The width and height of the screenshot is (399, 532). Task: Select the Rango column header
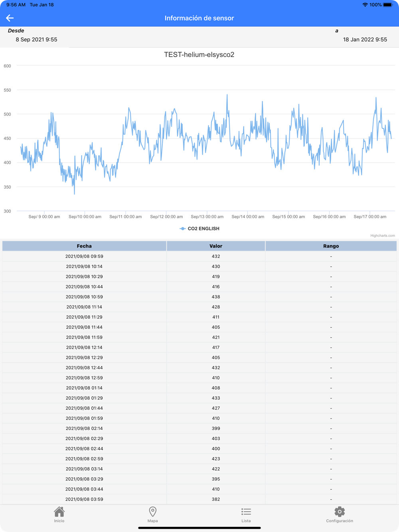click(x=331, y=246)
